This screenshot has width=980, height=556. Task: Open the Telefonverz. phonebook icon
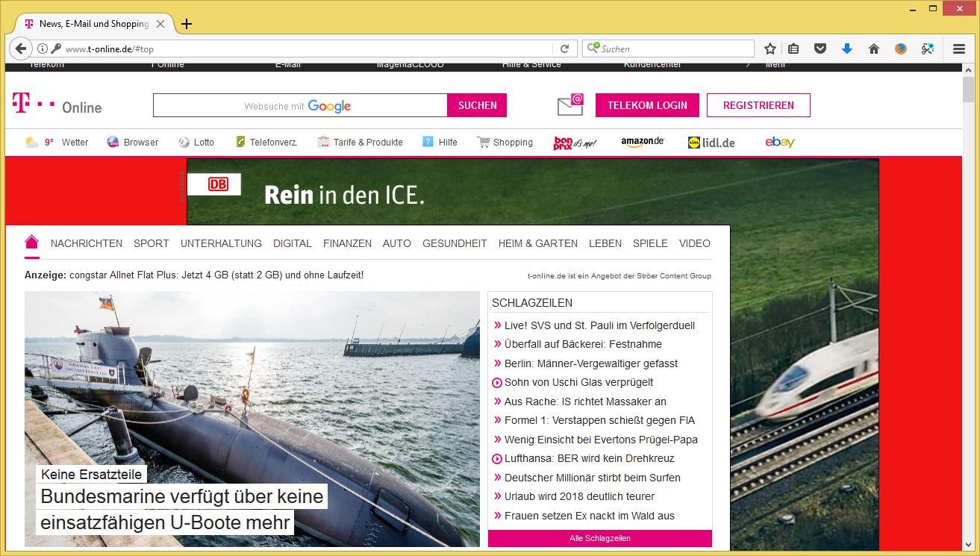(x=240, y=142)
